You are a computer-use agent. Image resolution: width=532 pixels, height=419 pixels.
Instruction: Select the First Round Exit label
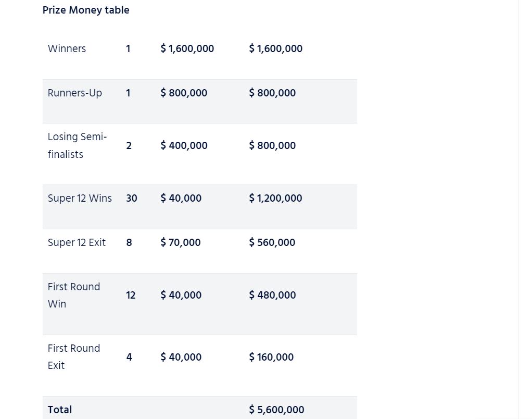point(73,356)
